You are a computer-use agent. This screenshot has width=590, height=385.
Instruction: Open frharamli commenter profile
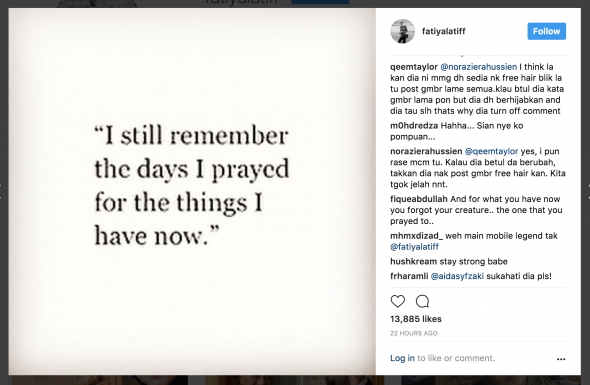point(409,276)
